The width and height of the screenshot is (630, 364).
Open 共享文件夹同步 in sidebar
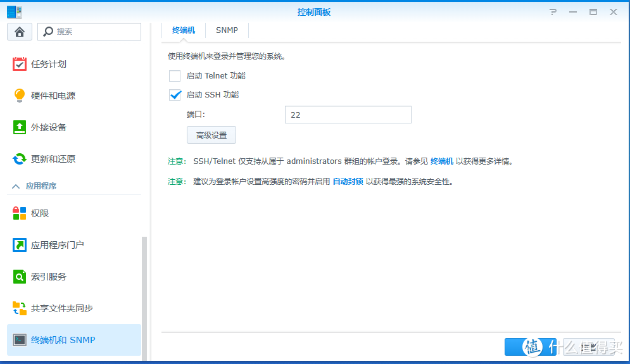pyautogui.click(x=74, y=308)
